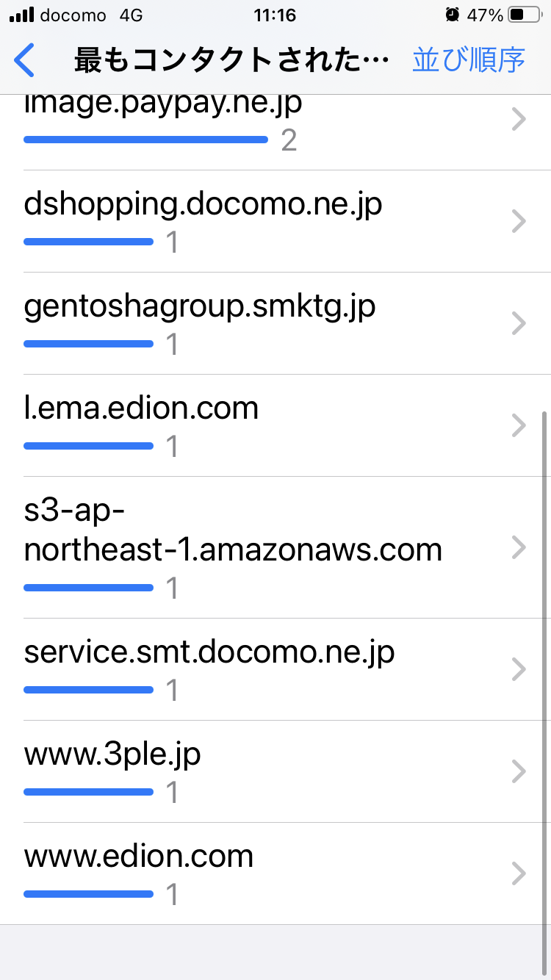Tap the blue back arrow icon
This screenshot has height=980, width=551.
pos(25,60)
